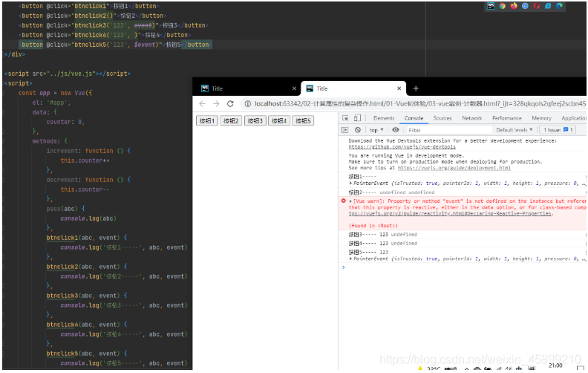This screenshot has width=588, height=373.
Task: Show hidden tray icons chevron
Action: pyautogui.click(x=466, y=369)
